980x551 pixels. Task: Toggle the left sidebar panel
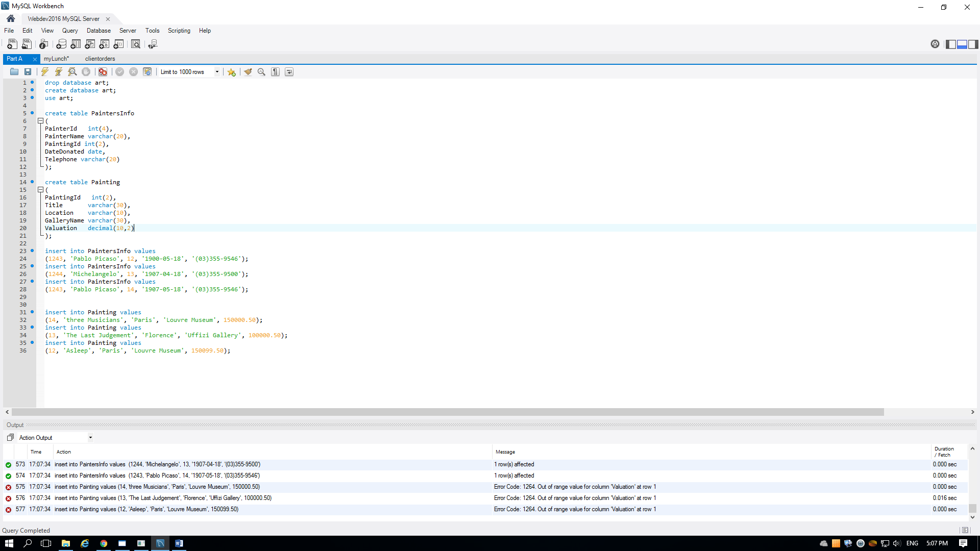pos(951,44)
